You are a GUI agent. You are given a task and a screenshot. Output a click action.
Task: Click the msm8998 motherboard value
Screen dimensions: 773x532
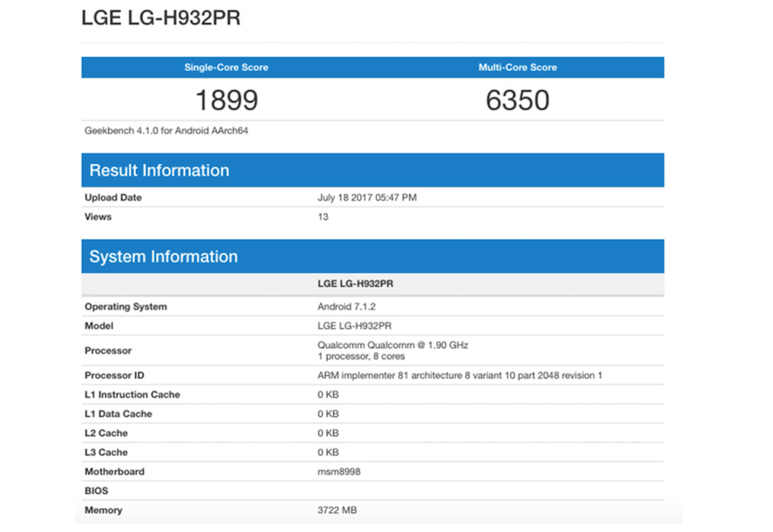point(339,472)
